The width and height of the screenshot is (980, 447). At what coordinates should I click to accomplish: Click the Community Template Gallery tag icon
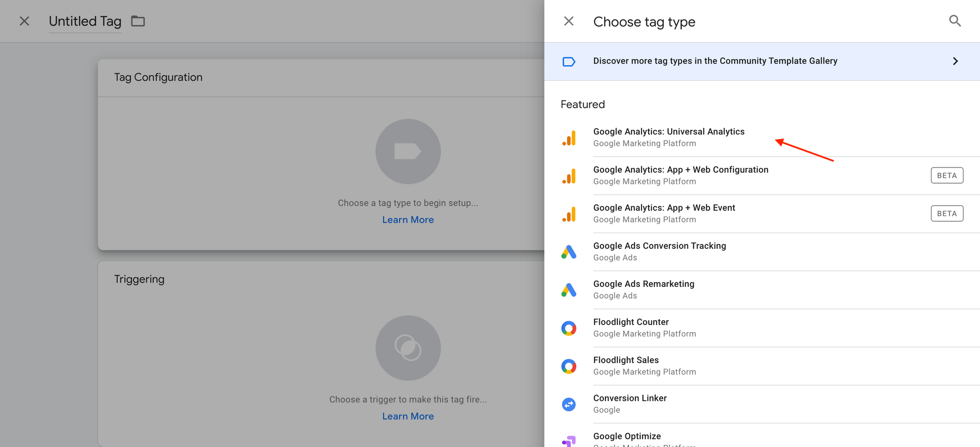click(568, 62)
